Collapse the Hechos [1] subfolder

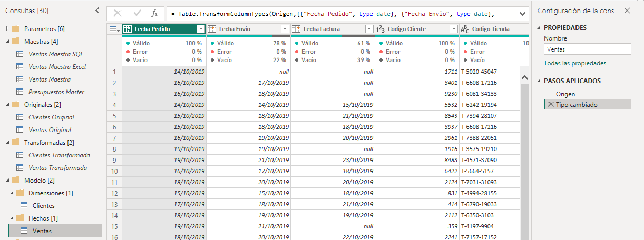tap(12, 218)
